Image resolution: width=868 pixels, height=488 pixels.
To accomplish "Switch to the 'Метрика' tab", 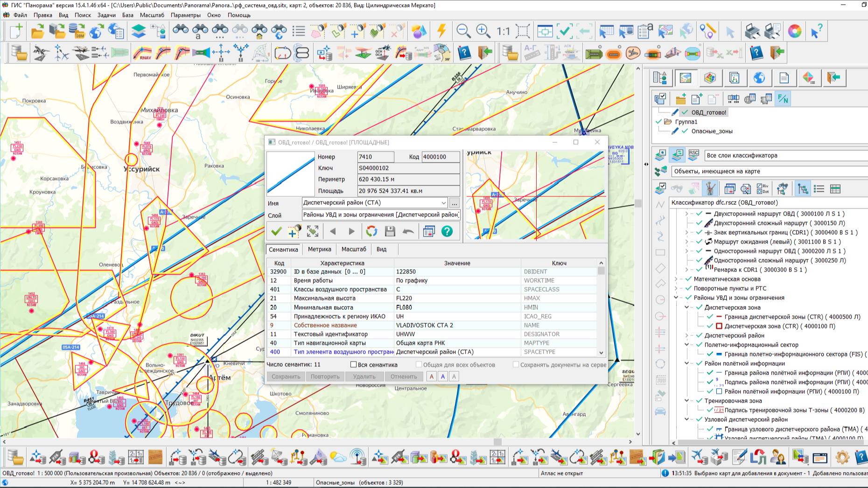I will 319,249.
